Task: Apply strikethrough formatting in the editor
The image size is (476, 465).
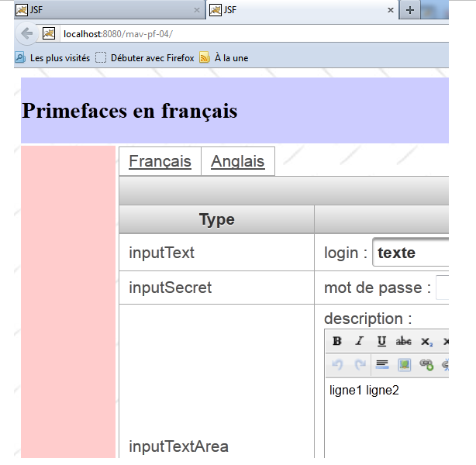Action: (x=404, y=341)
